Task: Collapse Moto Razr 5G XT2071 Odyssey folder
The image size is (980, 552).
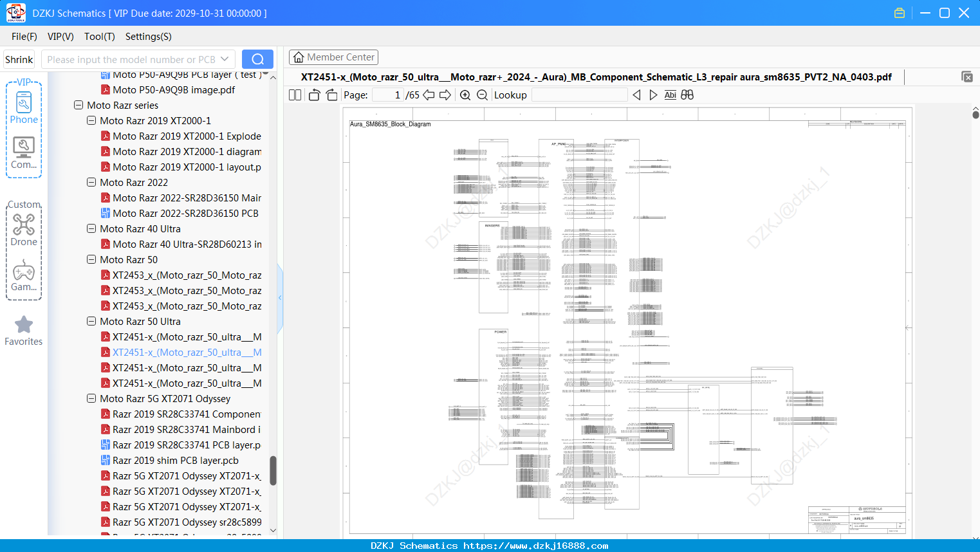Action: point(91,399)
